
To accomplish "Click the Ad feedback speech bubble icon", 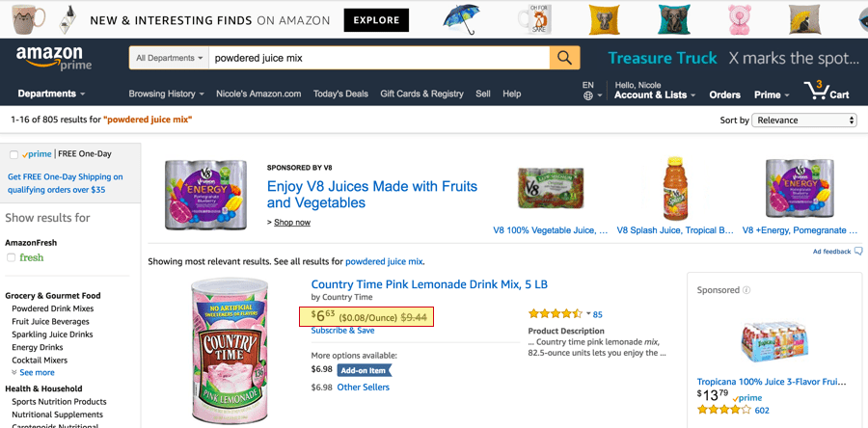I will pyautogui.click(x=858, y=251).
